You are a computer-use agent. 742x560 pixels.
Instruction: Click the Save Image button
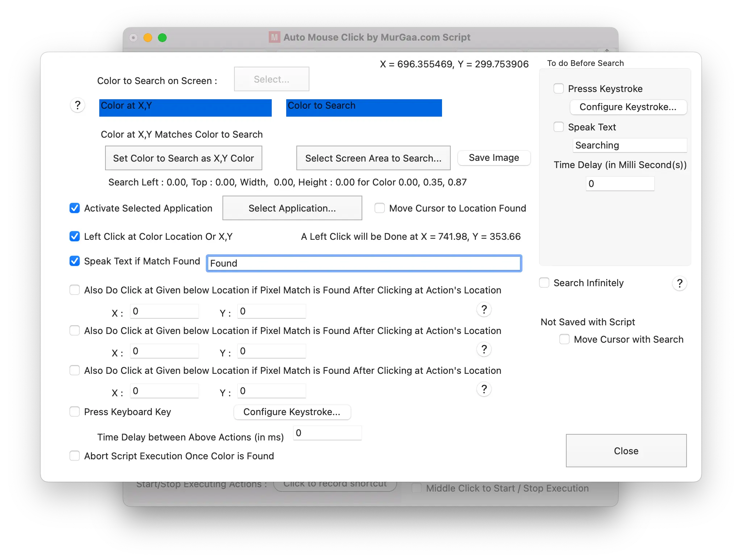pos(494,158)
